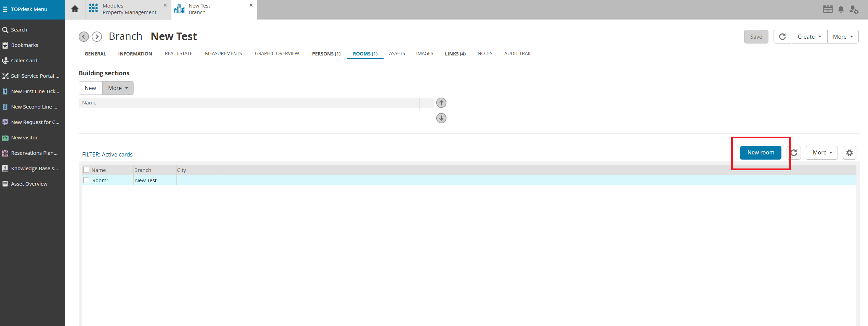Open rooms list settings gear icon
The image size is (868, 326).
(x=850, y=153)
